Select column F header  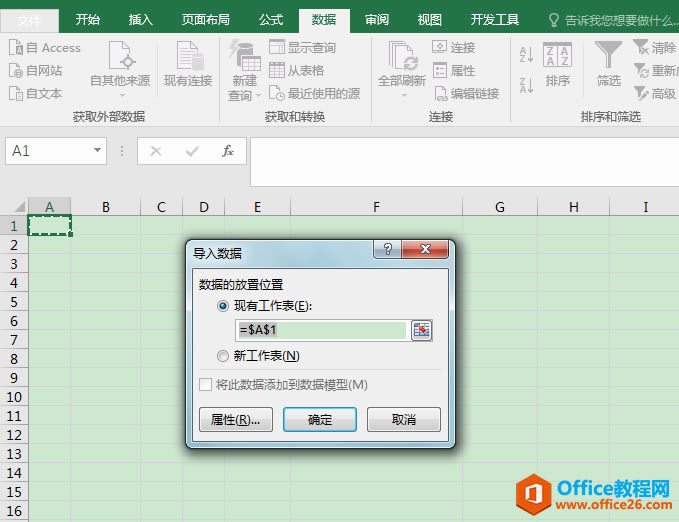click(376, 207)
